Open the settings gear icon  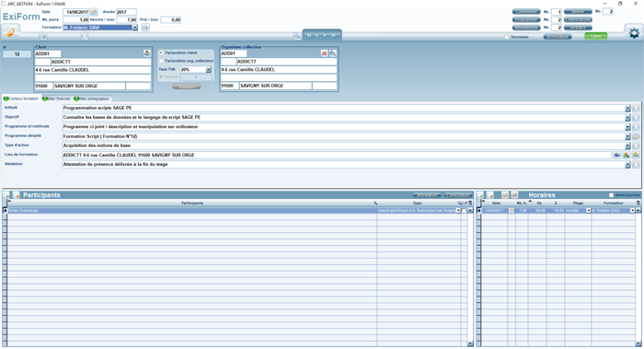(634, 33)
